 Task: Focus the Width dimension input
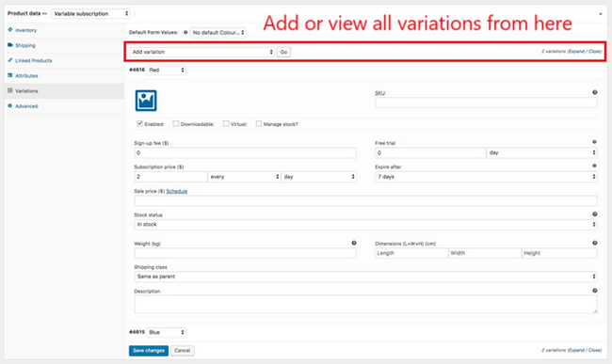pyautogui.click(x=485, y=253)
